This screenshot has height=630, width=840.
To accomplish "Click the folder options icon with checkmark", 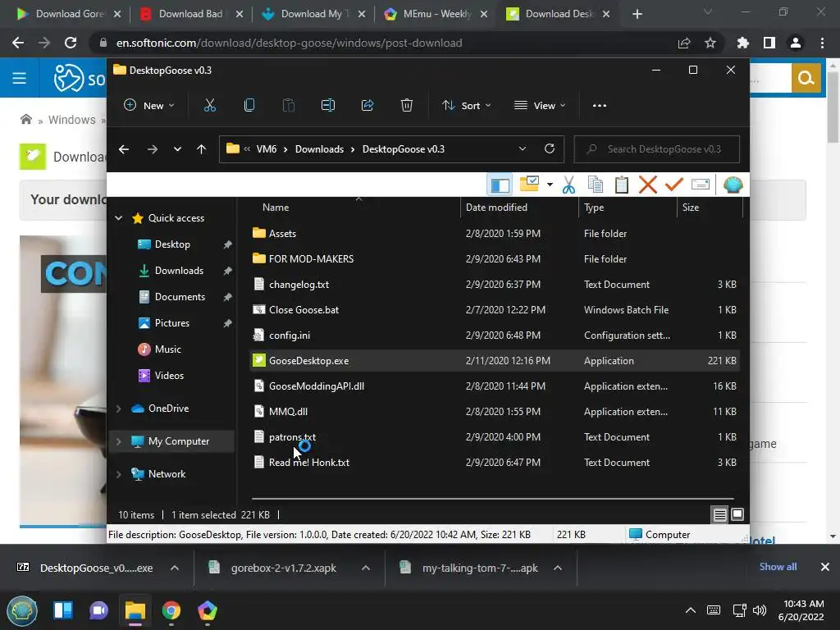I will (x=529, y=184).
